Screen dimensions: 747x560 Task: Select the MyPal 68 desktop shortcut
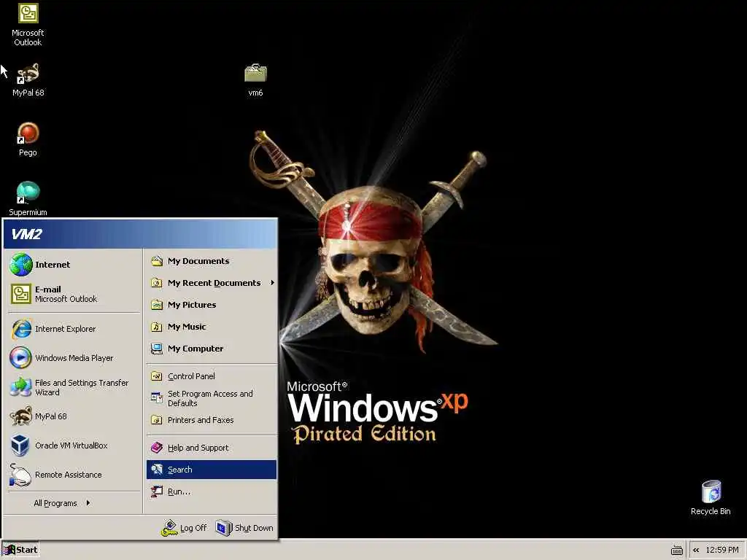28,80
